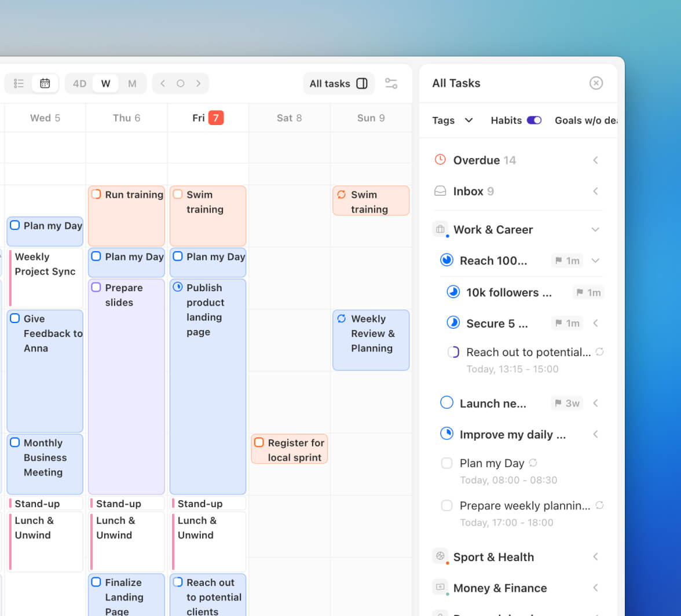This screenshot has width=681, height=616.
Task: Click 1m deadline flag on Reach 100... goal
Action: (567, 261)
